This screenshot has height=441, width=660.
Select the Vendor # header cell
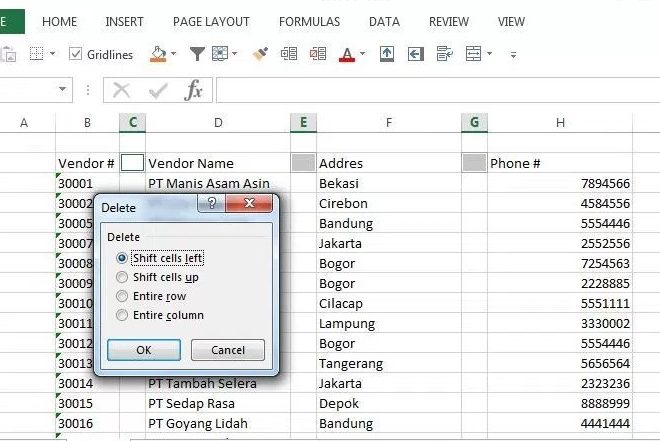[88, 163]
